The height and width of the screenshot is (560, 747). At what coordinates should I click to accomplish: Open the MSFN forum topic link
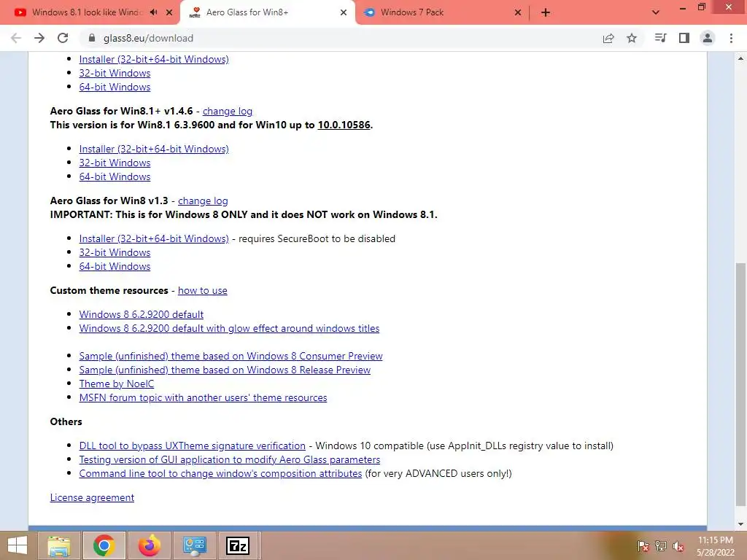pos(203,397)
